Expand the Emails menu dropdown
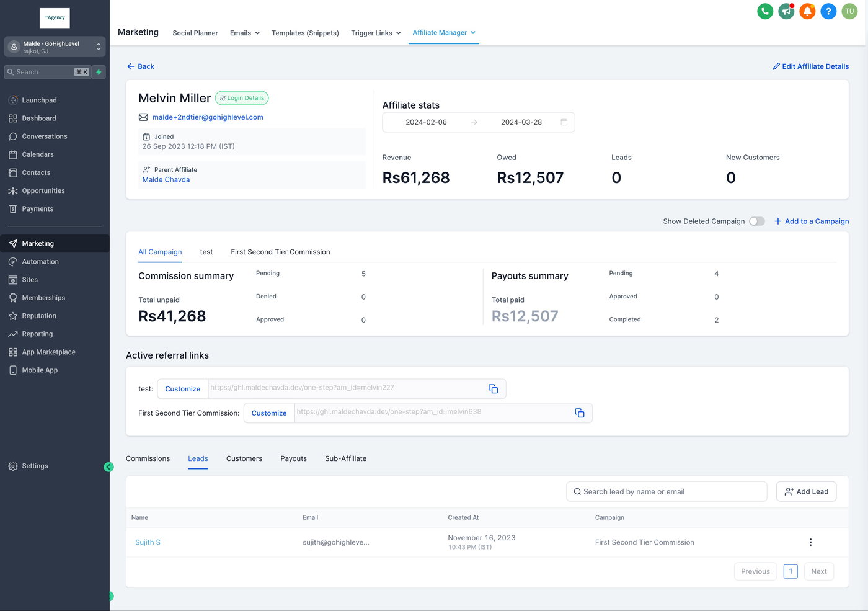 [x=244, y=33]
